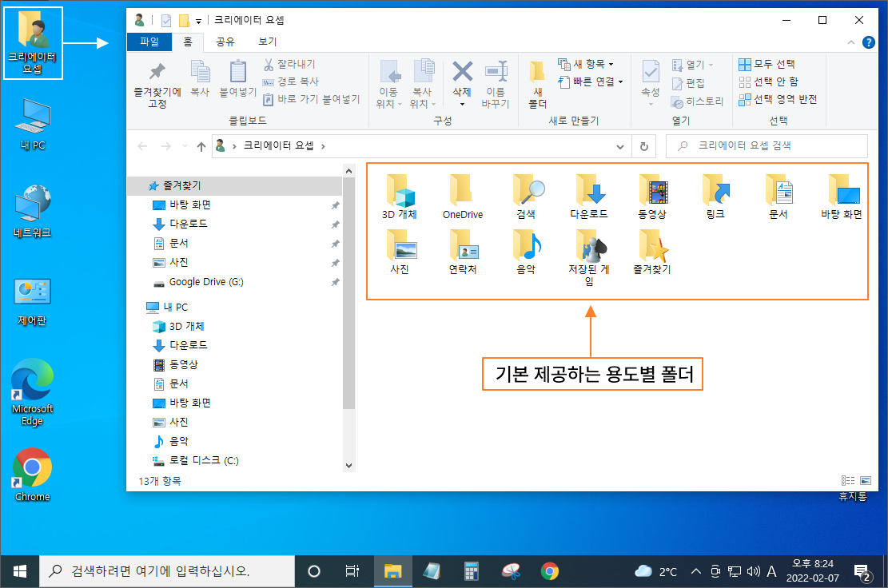Viewport: 888px width, 588px height.
Task: Select Microsoft Edge desktop shortcut
Action: coord(32,391)
